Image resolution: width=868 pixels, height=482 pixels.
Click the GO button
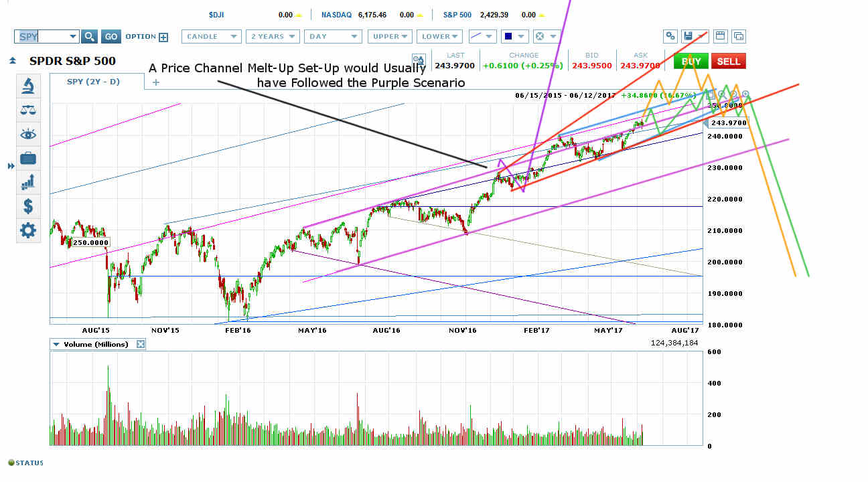111,37
